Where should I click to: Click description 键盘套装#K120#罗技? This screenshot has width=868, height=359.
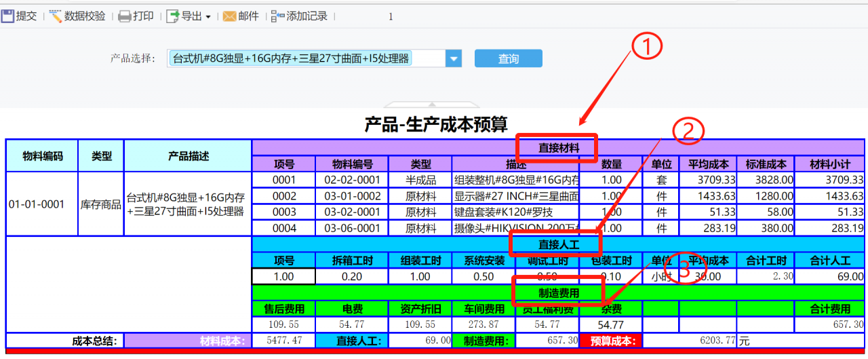click(515, 212)
